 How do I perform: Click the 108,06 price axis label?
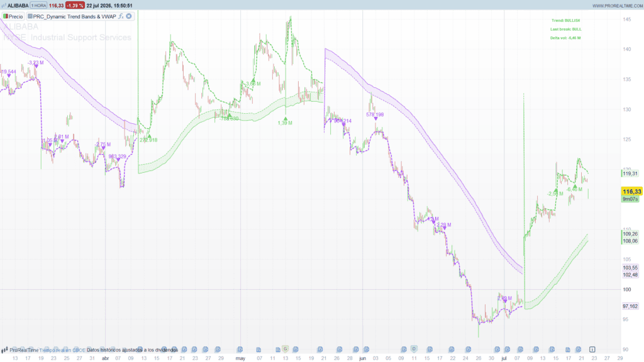(x=630, y=241)
